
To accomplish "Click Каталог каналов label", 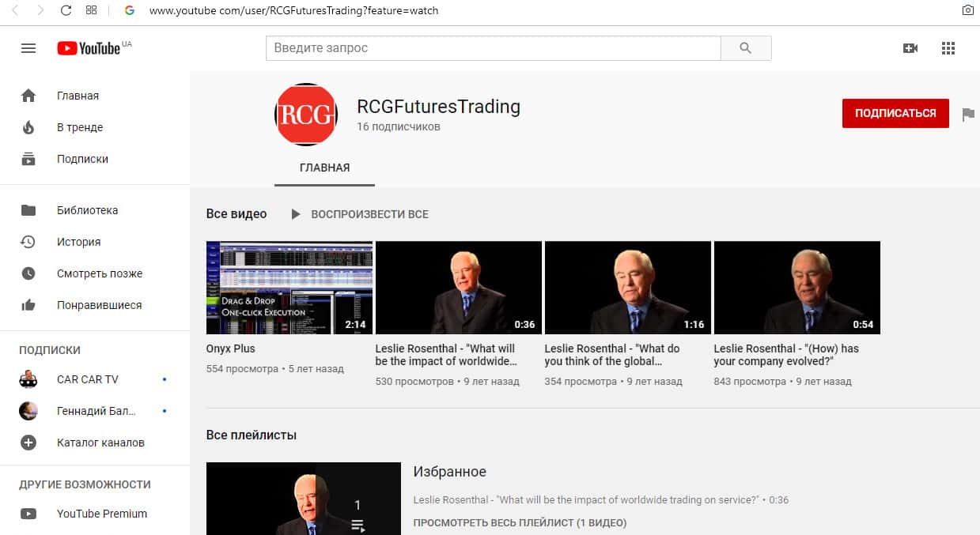I will (100, 443).
